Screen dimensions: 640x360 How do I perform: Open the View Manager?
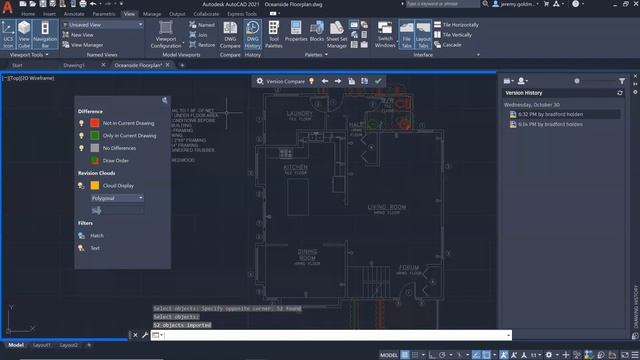(83, 45)
